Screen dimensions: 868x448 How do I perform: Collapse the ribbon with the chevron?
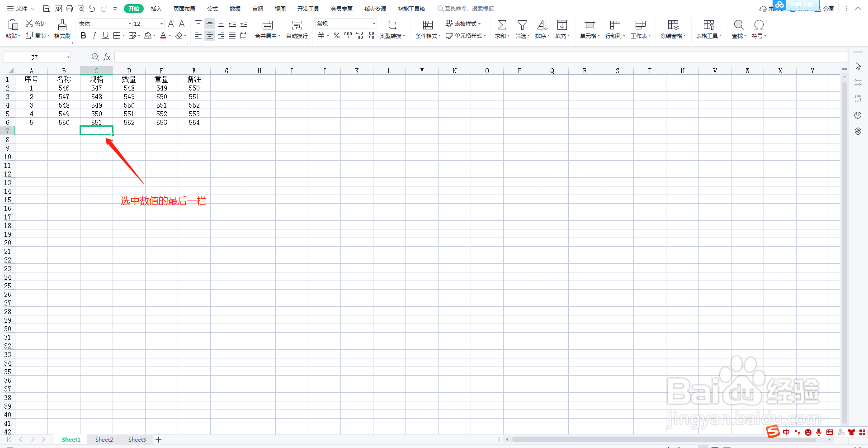pyautogui.click(x=858, y=9)
